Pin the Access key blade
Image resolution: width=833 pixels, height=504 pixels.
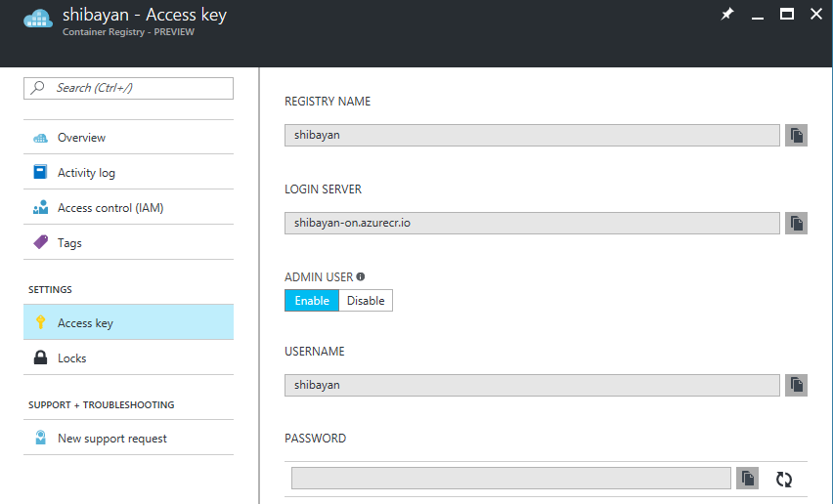pyautogui.click(x=727, y=14)
